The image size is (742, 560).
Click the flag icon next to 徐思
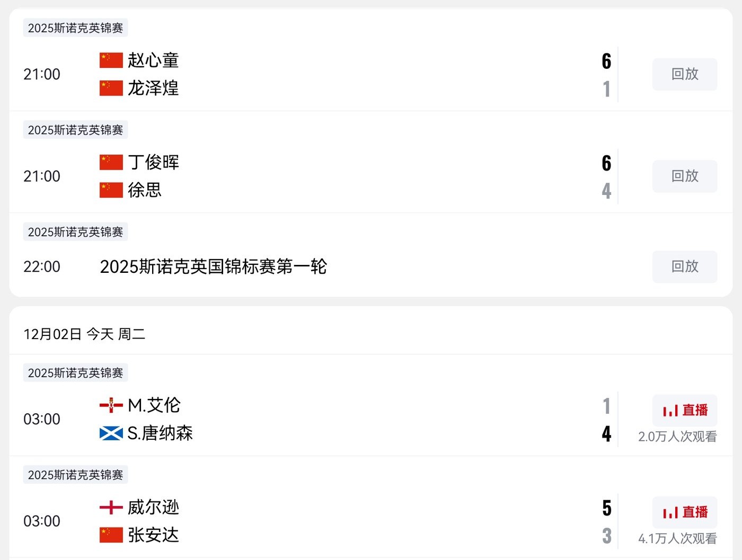111,190
